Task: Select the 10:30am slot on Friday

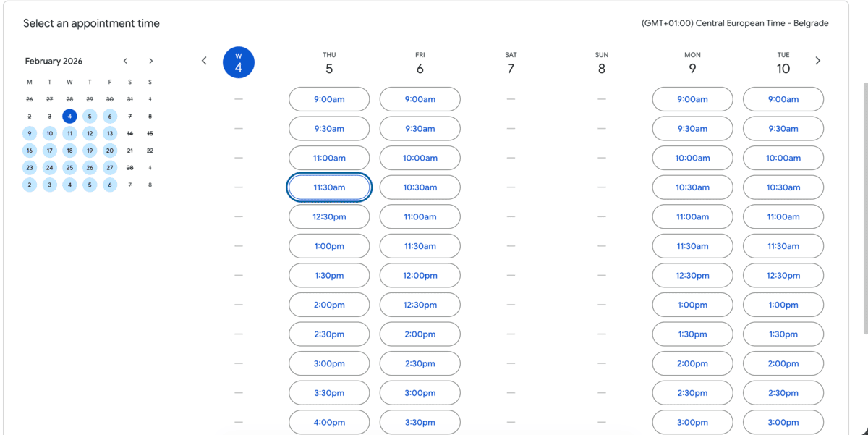Action: (x=420, y=187)
